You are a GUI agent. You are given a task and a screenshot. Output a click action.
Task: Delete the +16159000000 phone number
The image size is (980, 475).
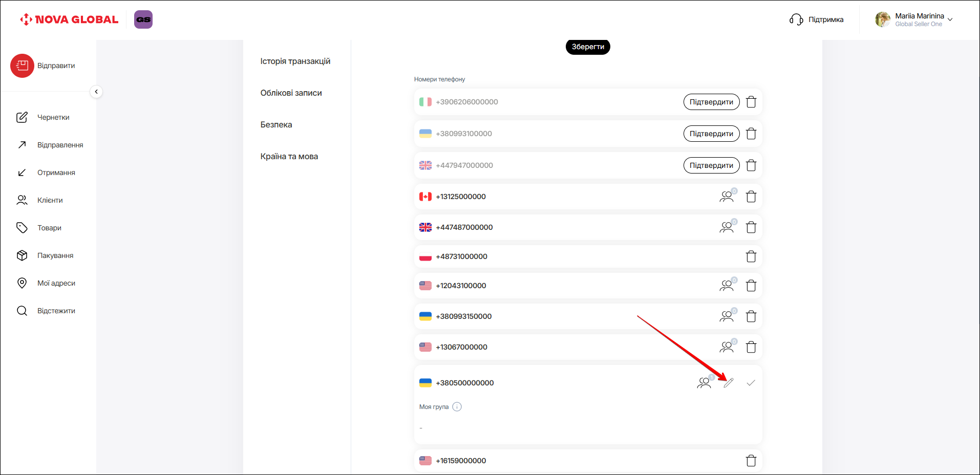(x=751, y=461)
